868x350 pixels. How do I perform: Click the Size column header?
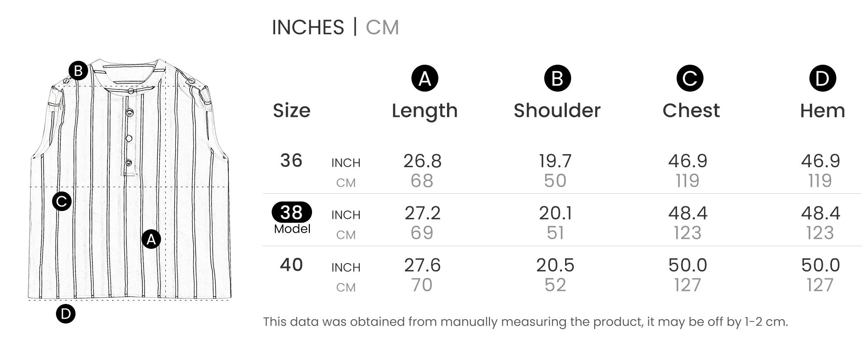click(292, 111)
